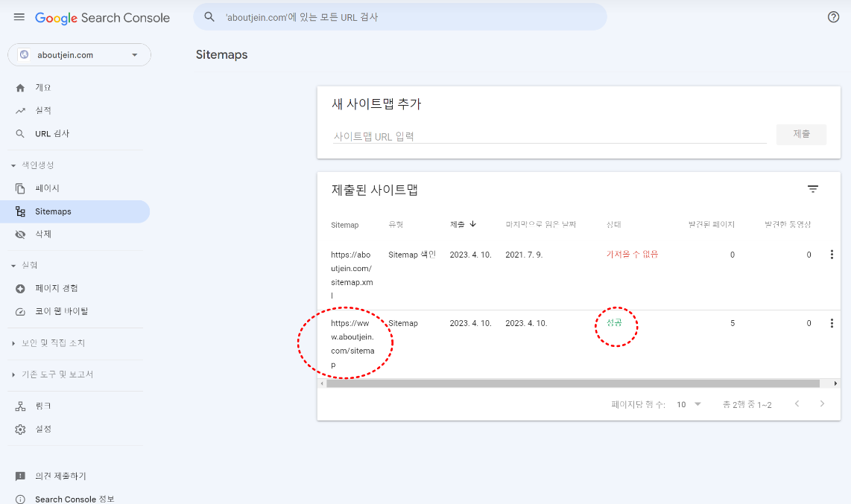Open the 링크 links menu item

pyautogui.click(x=75, y=406)
